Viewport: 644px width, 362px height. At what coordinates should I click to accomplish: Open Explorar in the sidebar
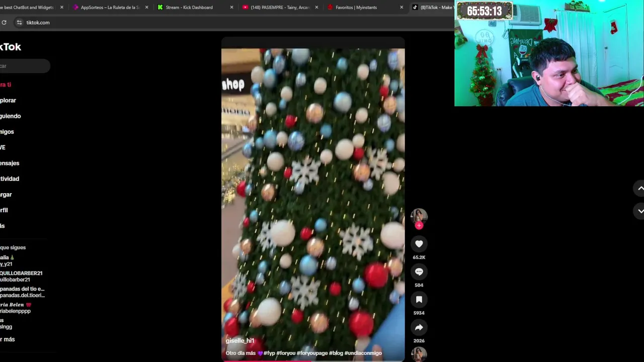[8, 100]
